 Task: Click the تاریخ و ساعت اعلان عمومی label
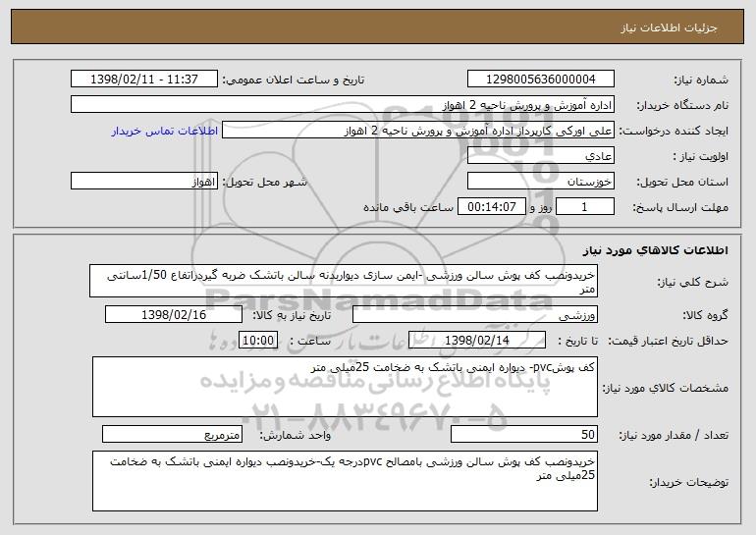294,80
